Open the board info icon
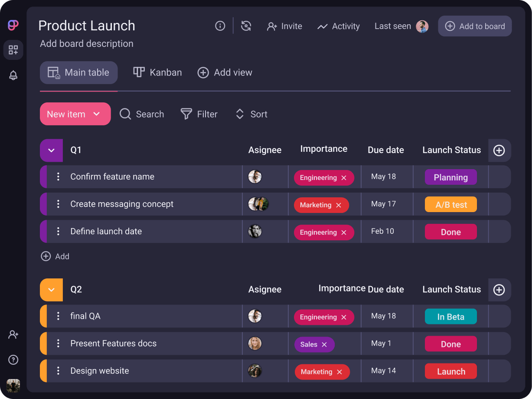Screen dimensions: 532x399 pos(220,26)
